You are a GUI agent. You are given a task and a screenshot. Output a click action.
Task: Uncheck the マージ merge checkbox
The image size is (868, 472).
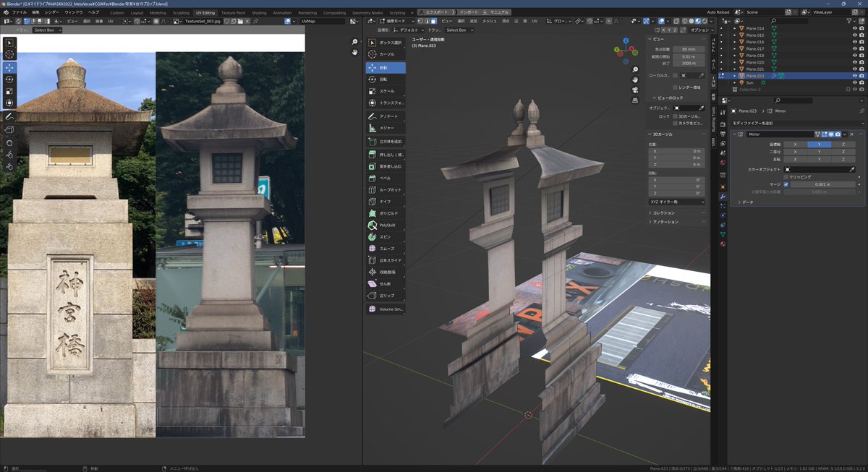pos(786,184)
